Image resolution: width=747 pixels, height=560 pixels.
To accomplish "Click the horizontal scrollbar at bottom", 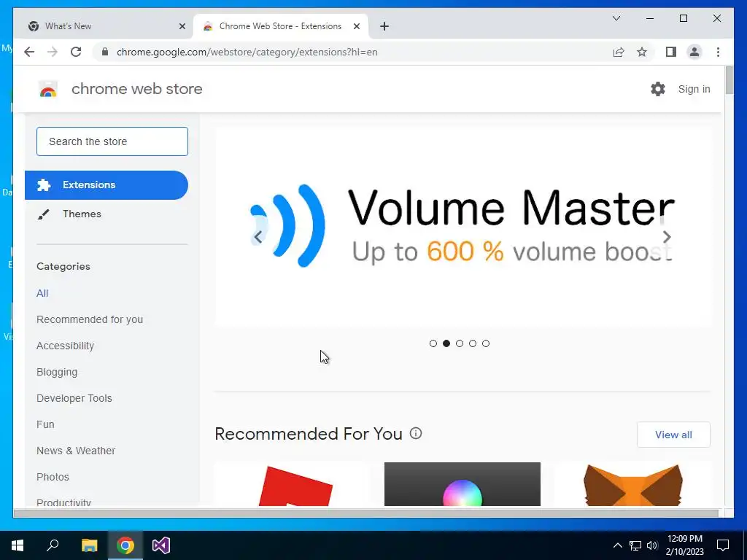I will (366, 513).
